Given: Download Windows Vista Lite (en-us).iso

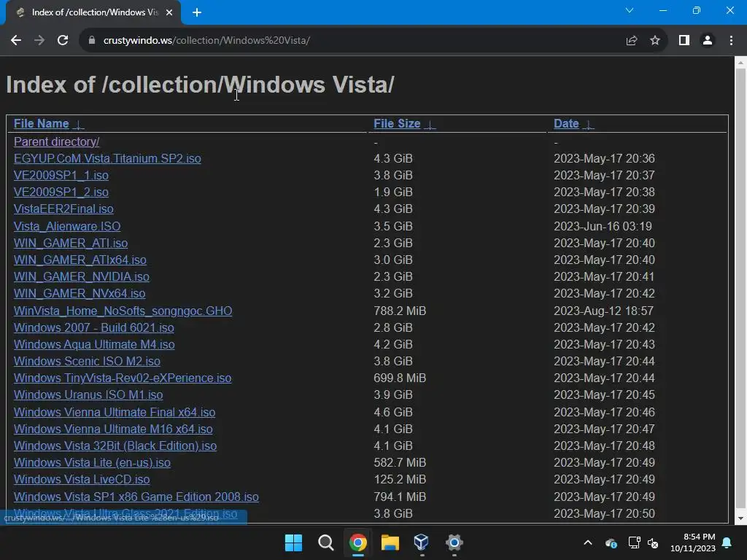Looking at the screenshot, I should coord(92,463).
